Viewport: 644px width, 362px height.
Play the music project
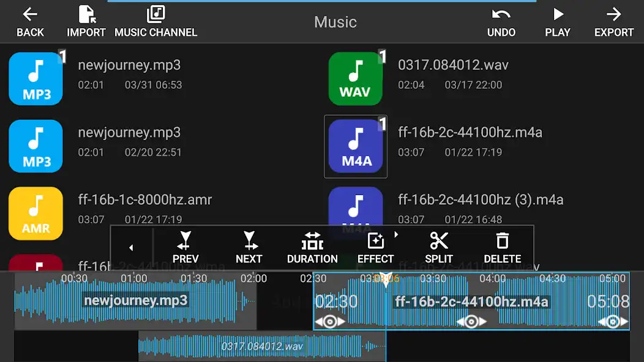click(557, 23)
